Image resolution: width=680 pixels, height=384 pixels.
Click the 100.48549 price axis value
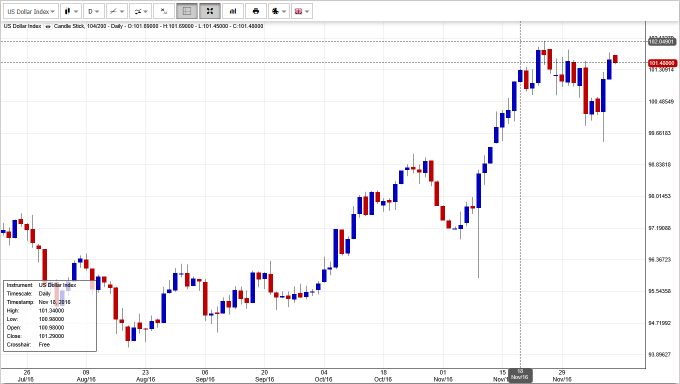pos(661,102)
